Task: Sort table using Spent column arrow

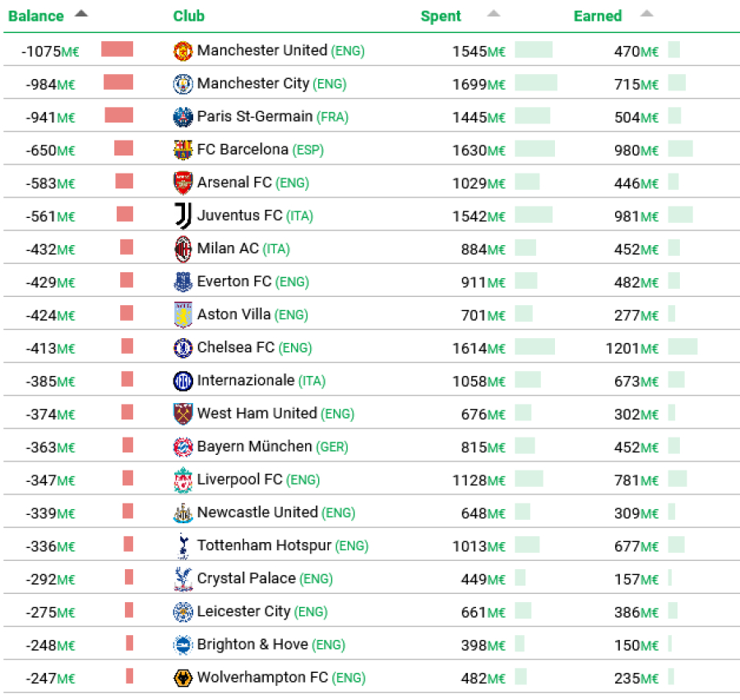Action: [493, 14]
